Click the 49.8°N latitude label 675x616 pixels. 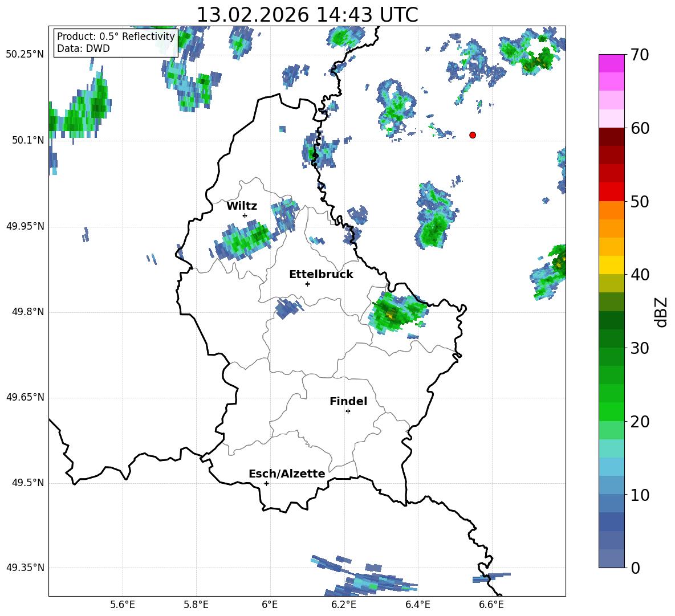tap(28, 312)
